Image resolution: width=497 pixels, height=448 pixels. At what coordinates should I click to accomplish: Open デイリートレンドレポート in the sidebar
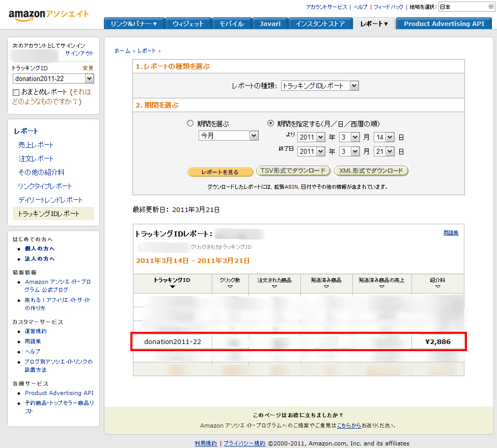click(x=50, y=200)
